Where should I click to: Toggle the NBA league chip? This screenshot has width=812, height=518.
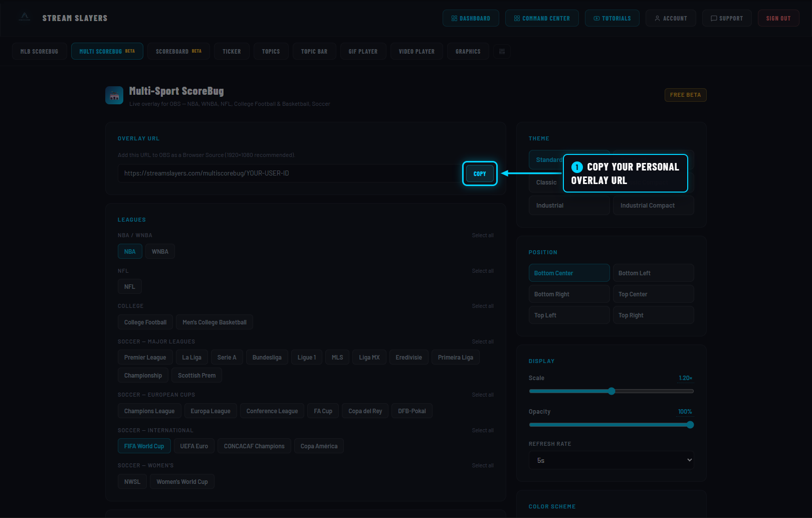point(130,251)
